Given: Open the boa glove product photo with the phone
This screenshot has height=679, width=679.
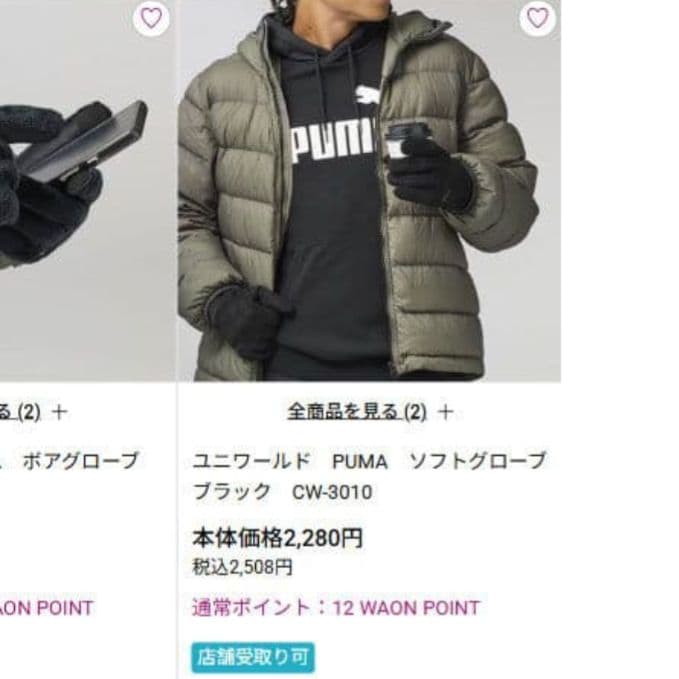Looking at the screenshot, I should click(87, 191).
